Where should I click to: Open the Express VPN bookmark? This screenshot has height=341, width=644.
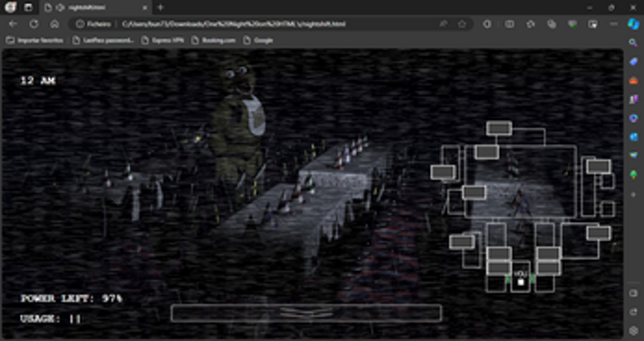163,40
